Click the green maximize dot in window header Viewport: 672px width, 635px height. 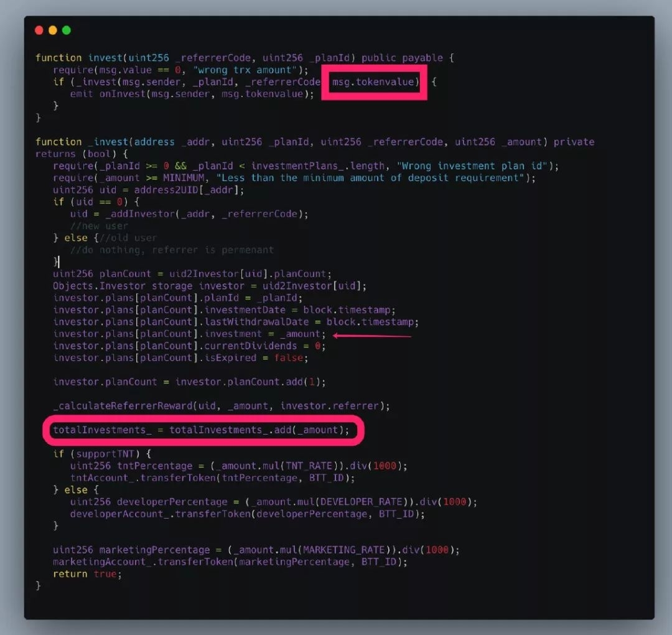[66, 31]
